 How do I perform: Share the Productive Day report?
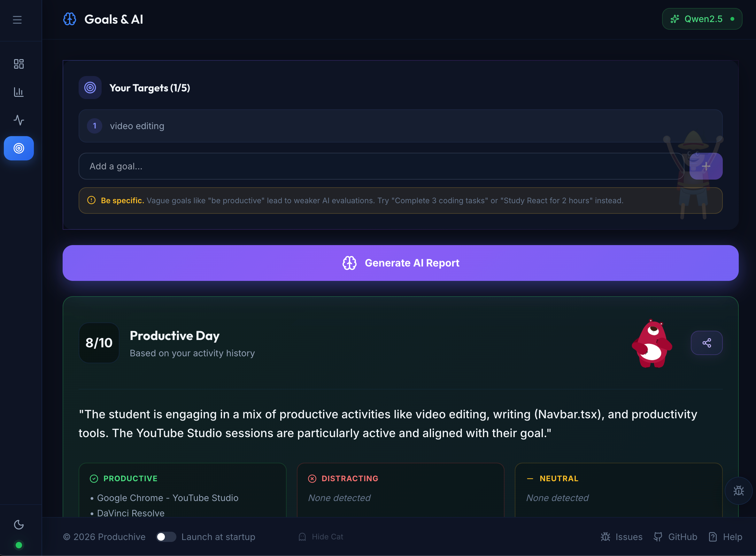point(706,343)
